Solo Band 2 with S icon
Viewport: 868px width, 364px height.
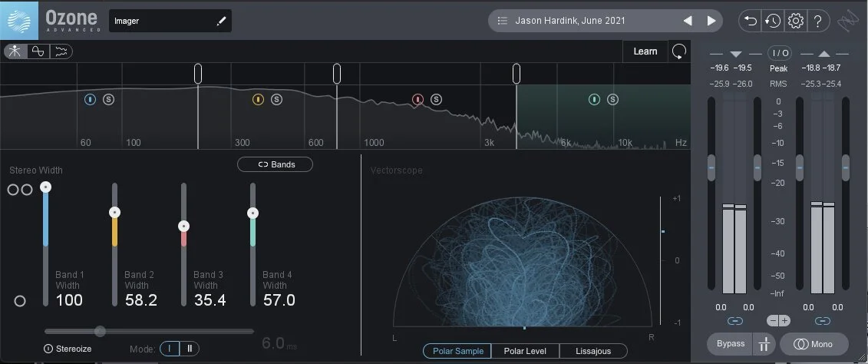(x=276, y=99)
